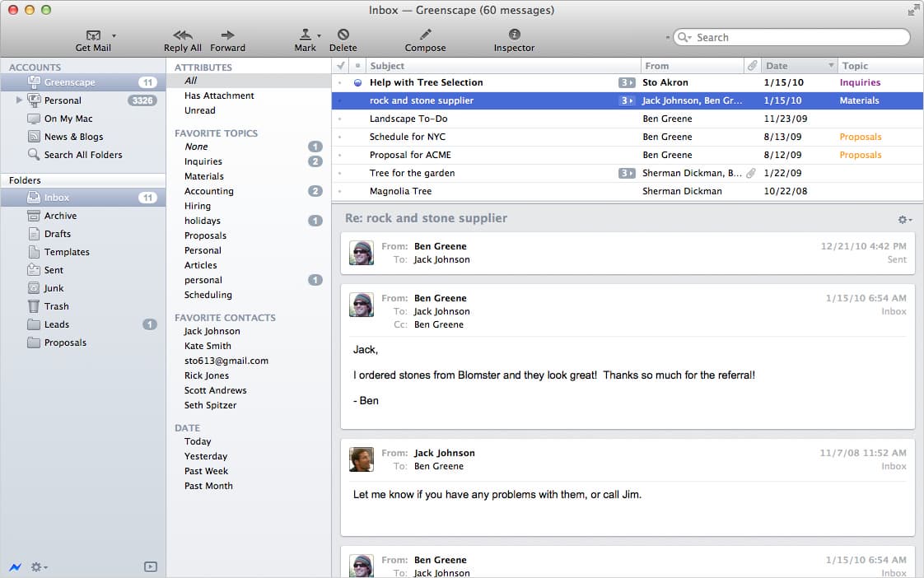Image resolution: width=924 pixels, height=578 pixels.
Task: Sort messages by Date column
Action: [x=799, y=65]
